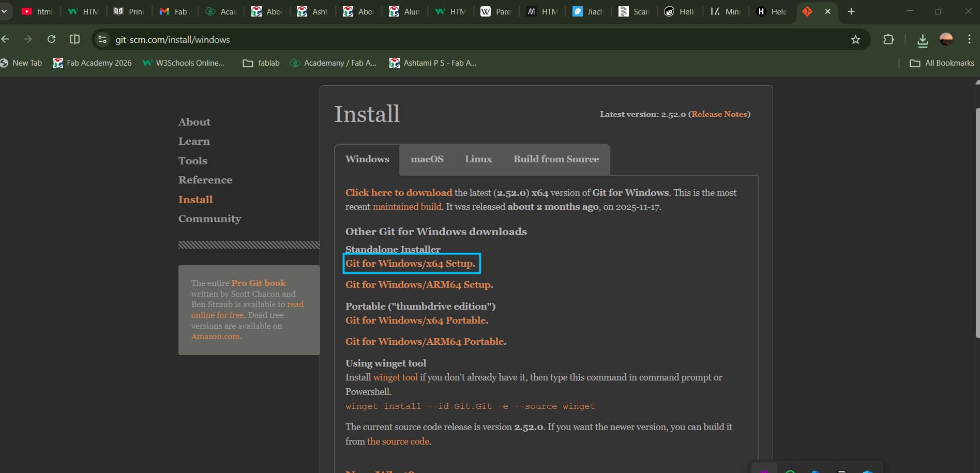Expand the "fablab" bookmarks folder
The image size is (980, 473).
pos(261,63)
